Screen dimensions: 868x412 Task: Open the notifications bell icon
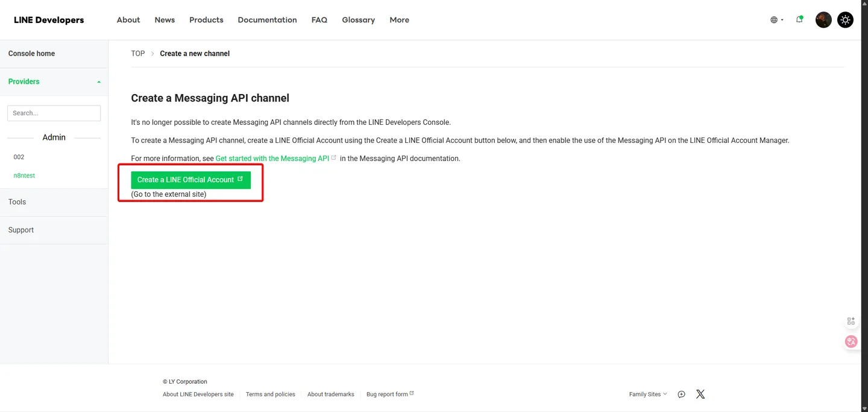point(799,19)
